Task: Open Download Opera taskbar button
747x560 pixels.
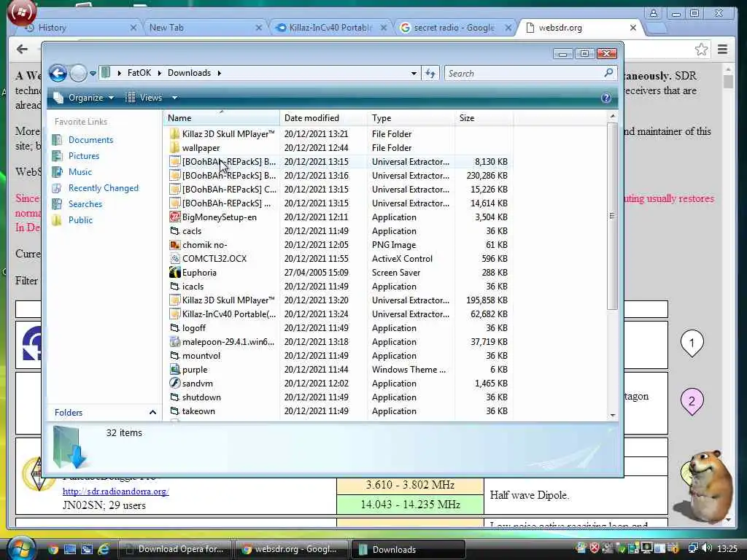Action: 174,549
